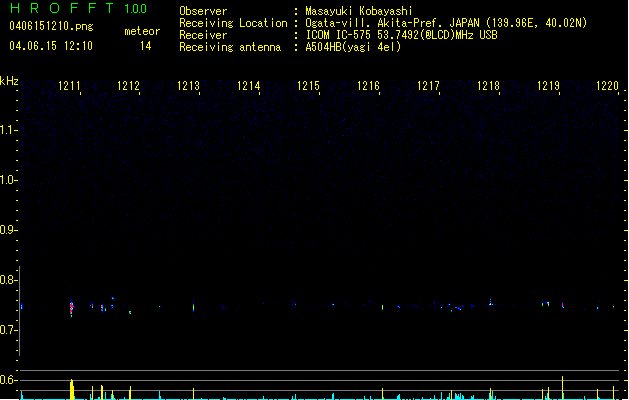Click location text Ogata-vill. Akita-Pref. JAPAN
The height and width of the screenshot is (400, 629).
tap(392, 23)
